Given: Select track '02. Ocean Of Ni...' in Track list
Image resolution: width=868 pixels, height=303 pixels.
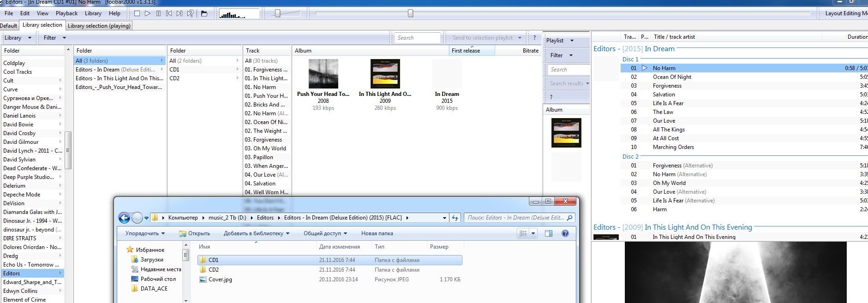Looking at the screenshot, I should tap(266, 122).
